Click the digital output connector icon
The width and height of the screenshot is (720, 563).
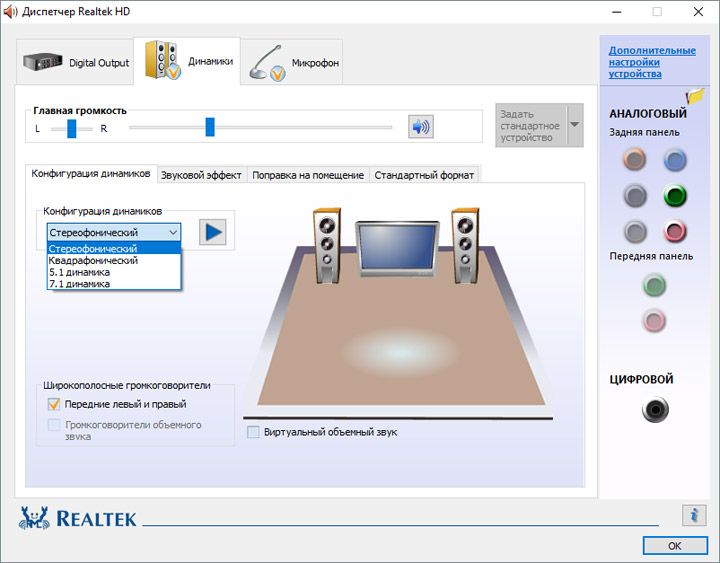click(x=655, y=409)
